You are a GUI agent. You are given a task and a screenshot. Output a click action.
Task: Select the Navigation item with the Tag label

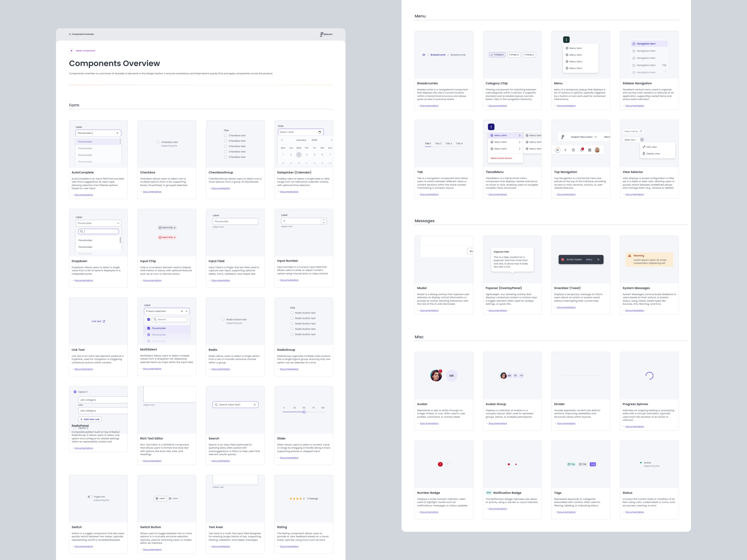click(650, 65)
